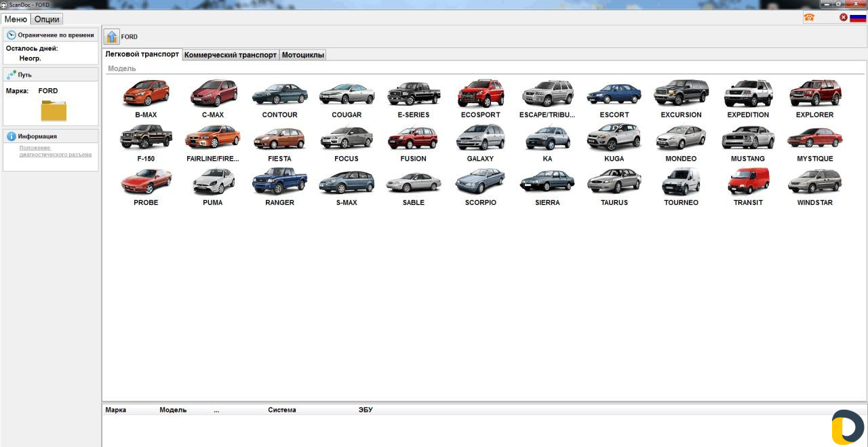Select the B-MAX car model icon
Screen dimensions: 868x447
tap(146, 94)
